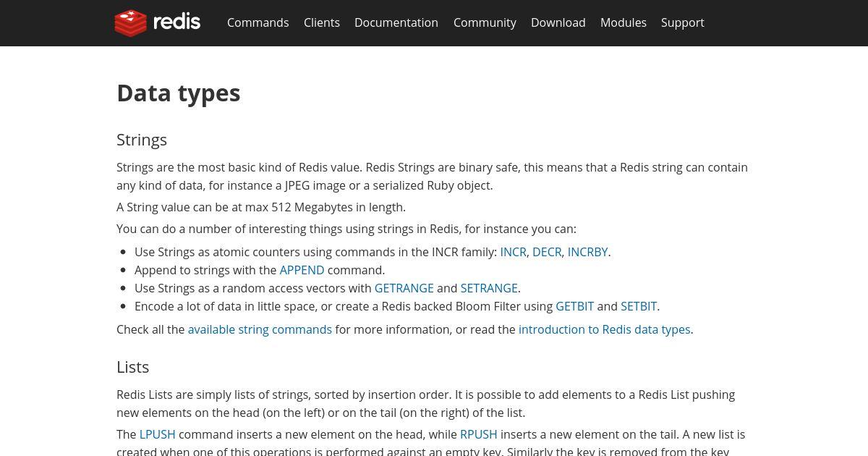Open the SETRANGE command link

tap(489, 288)
